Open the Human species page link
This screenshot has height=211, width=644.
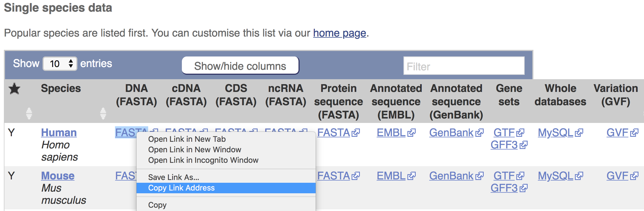tap(59, 132)
